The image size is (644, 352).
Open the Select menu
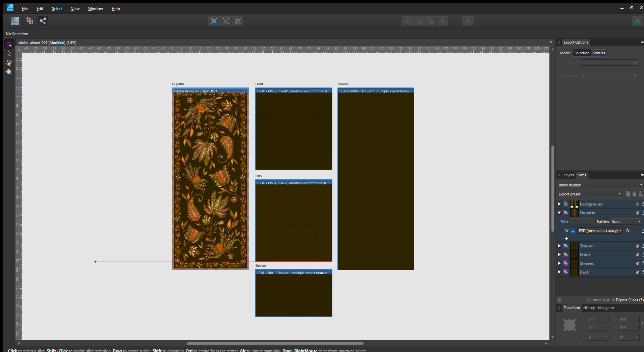point(57,9)
